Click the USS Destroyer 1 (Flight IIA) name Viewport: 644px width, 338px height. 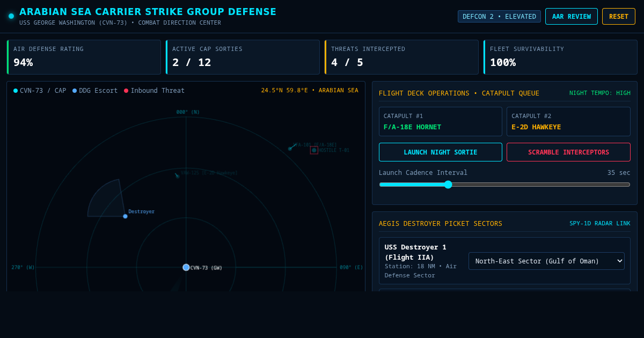415,252
